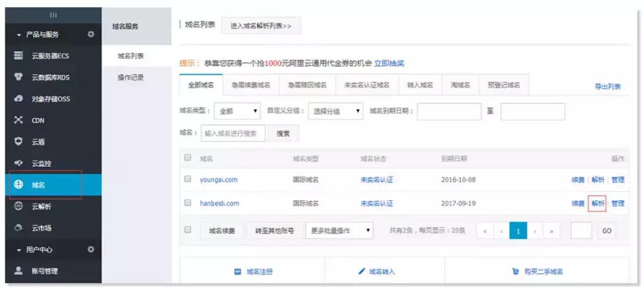Go to the previous page arrow
644x291 pixels.
[501, 231]
